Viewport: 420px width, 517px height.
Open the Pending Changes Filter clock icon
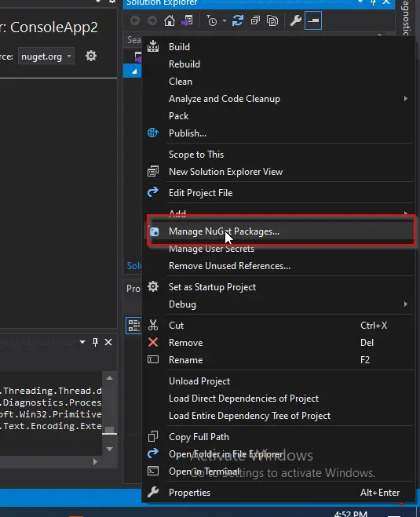click(211, 20)
